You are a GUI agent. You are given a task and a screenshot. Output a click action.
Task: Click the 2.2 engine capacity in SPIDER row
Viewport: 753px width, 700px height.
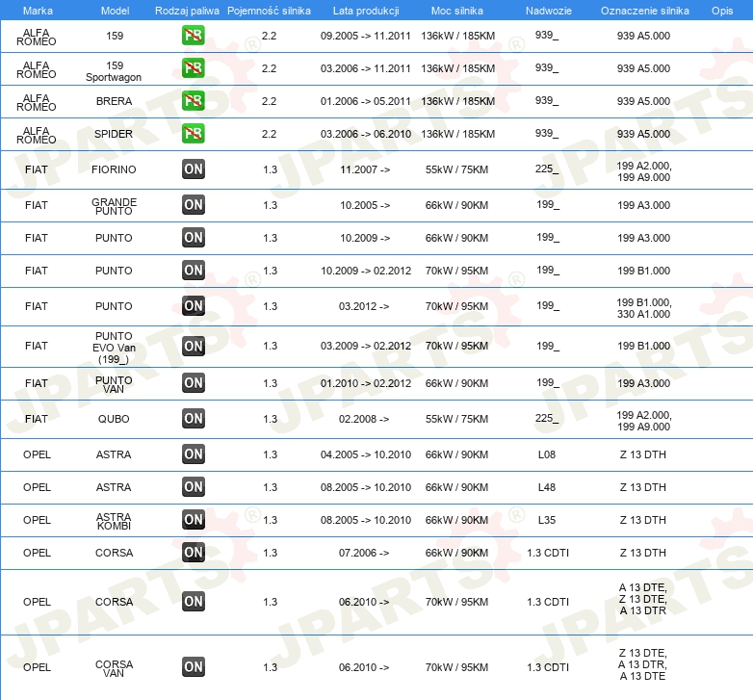[269, 134]
